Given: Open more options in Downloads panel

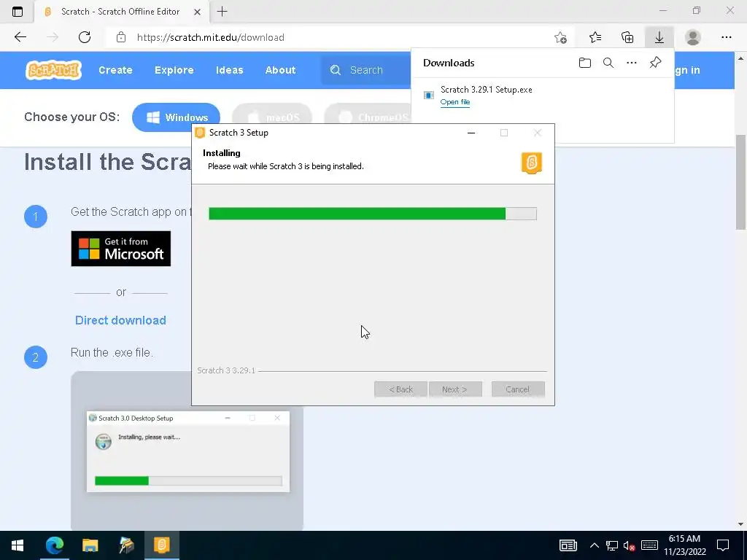Looking at the screenshot, I should click(631, 63).
